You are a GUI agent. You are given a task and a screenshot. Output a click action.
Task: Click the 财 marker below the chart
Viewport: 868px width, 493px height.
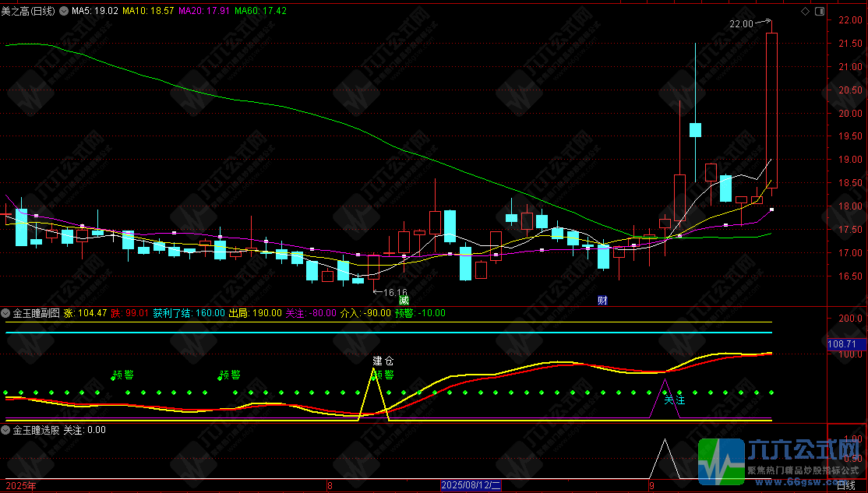pyautogui.click(x=602, y=301)
